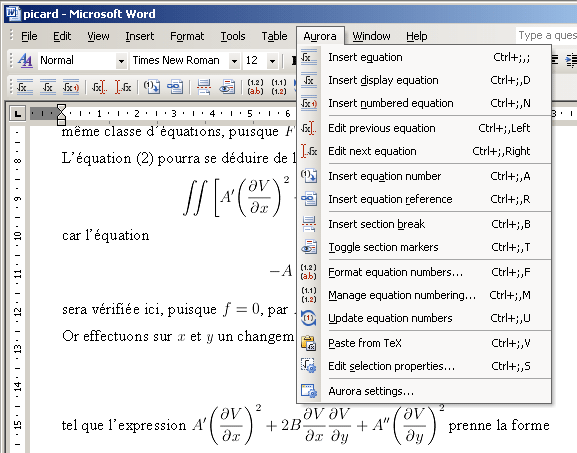Click the words "prenne la forme" in document
This screenshot has width=577, height=453.
[499, 425]
